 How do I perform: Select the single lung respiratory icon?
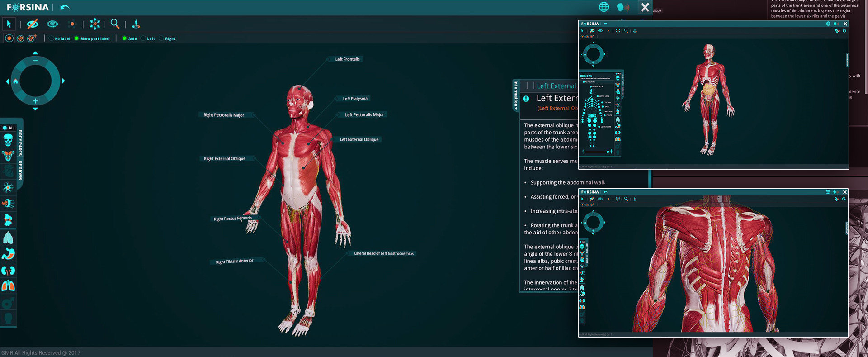click(x=8, y=237)
